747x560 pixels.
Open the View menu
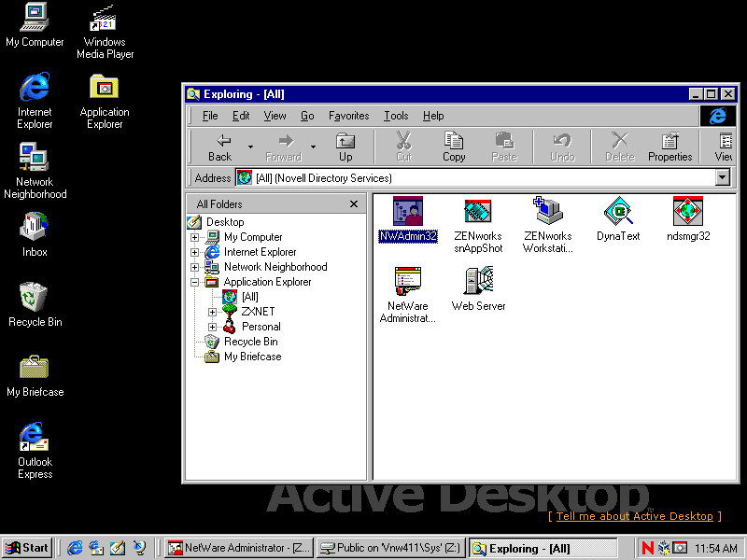point(275,116)
